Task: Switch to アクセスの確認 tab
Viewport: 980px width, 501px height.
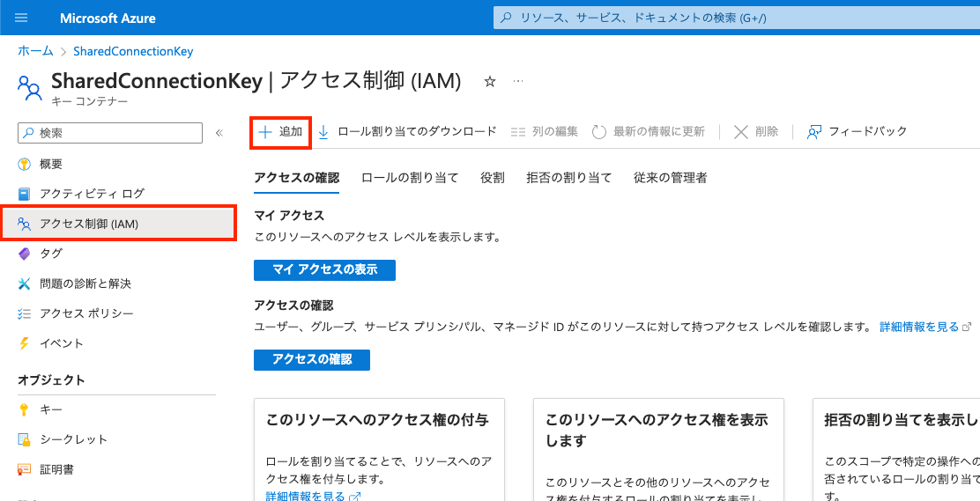Action: pyautogui.click(x=297, y=178)
